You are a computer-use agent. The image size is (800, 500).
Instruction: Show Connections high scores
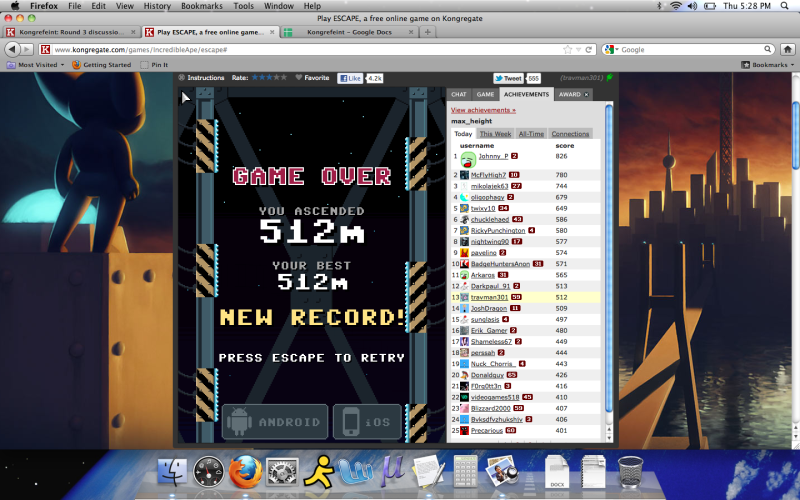click(570, 134)
